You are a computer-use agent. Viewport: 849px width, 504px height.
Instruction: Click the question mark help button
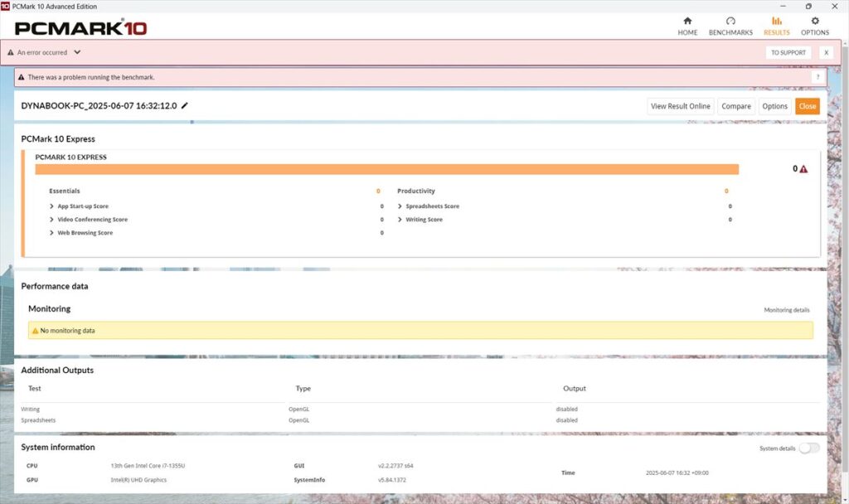[x=818, y=77]
